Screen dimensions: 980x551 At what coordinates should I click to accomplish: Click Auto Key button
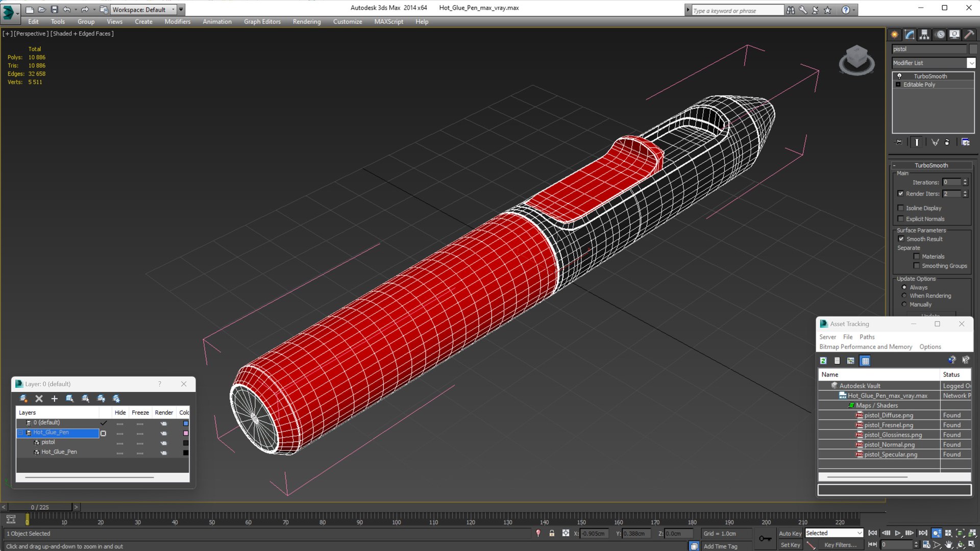[x=790, y=533]
